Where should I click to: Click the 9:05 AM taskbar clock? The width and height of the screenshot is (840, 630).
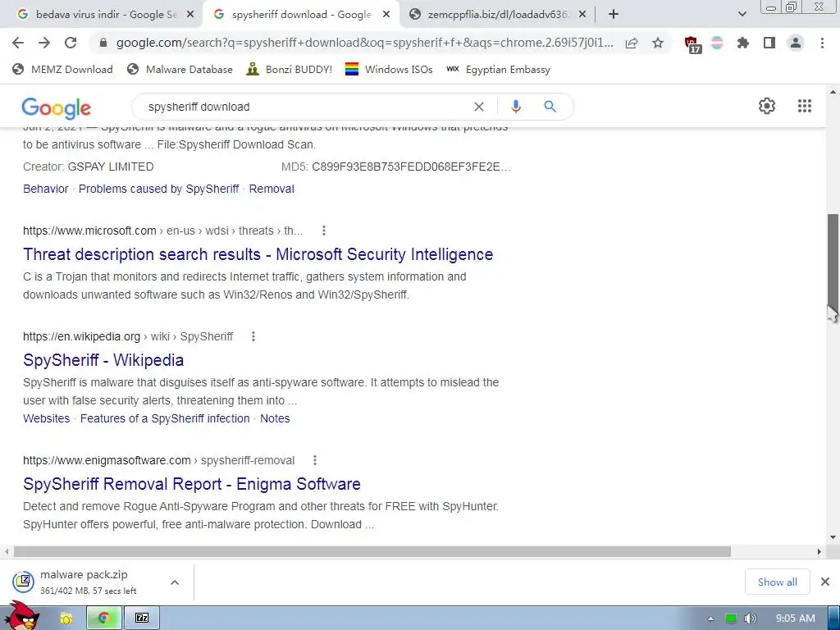[x=795, y=619]
